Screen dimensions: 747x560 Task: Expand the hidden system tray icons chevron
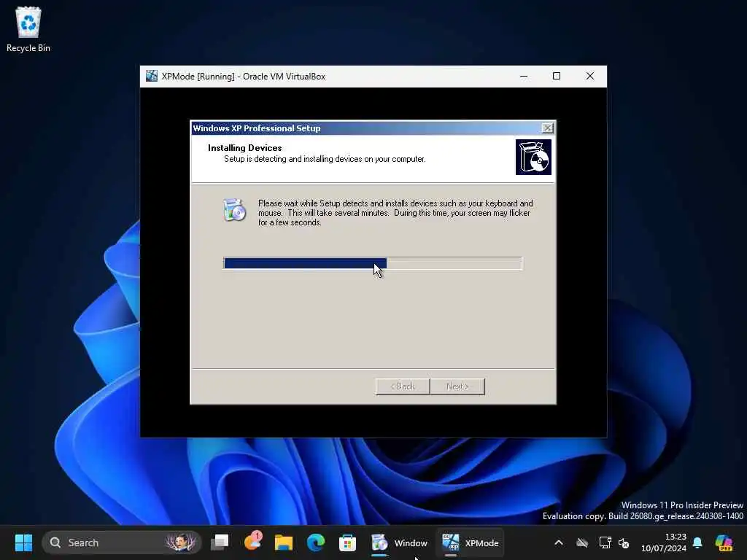click(x=559, y=542)
